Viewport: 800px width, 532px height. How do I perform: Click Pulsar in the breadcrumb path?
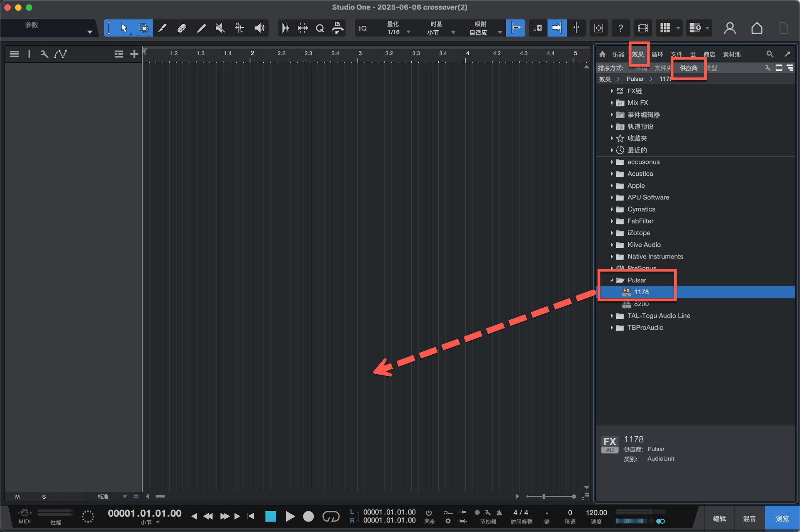click(x=635, y=79)
